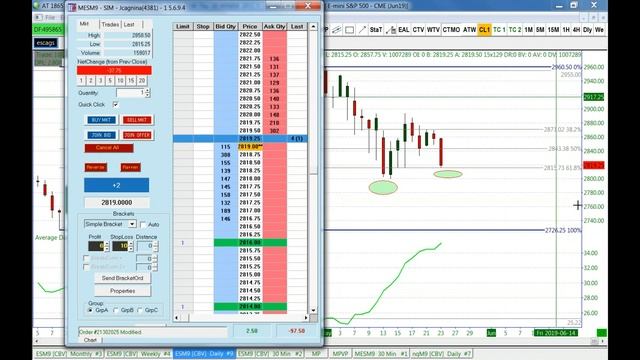Click the ATW toolbar button

click(x=469, y=30)
